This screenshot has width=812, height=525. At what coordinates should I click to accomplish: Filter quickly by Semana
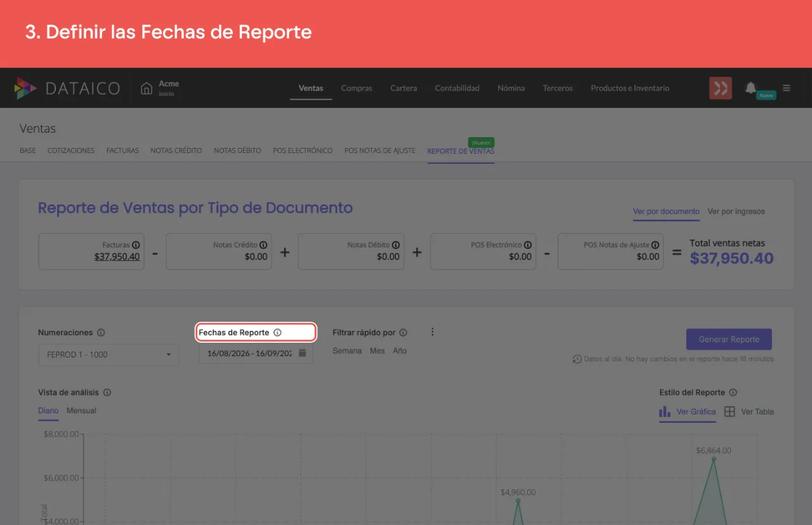pyautogui.click(x=347, y=351)
